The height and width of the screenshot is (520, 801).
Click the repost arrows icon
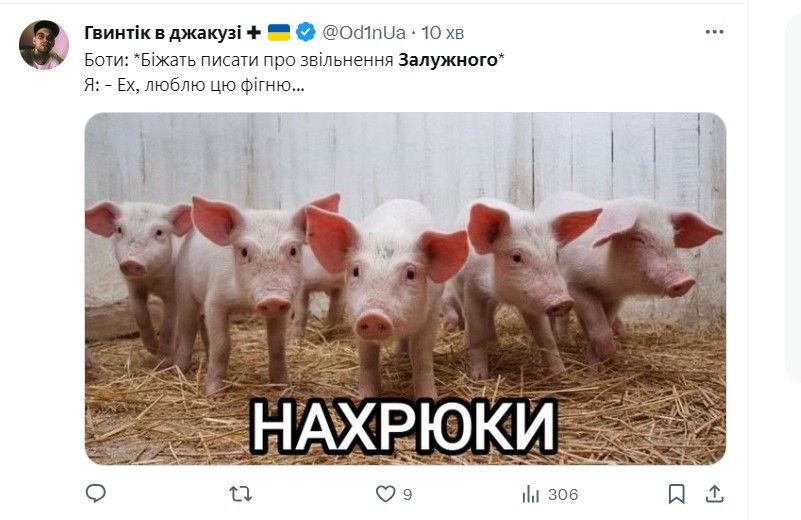[x=240, y=494]
